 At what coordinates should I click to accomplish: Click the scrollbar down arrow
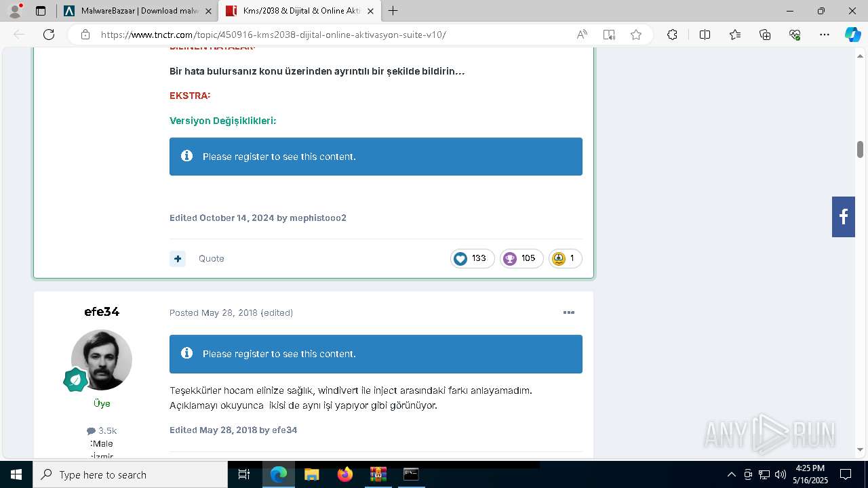pos(860,449)
